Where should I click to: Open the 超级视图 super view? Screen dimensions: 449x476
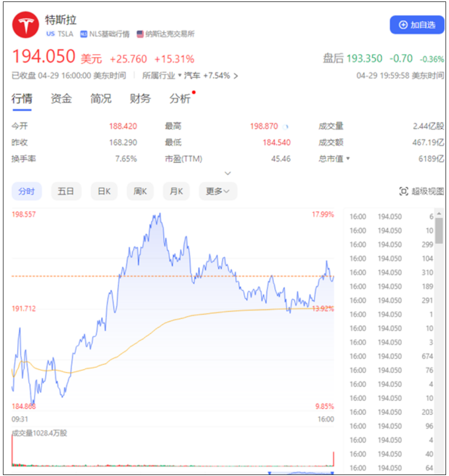pyautogui.click(x=422, y=191)
